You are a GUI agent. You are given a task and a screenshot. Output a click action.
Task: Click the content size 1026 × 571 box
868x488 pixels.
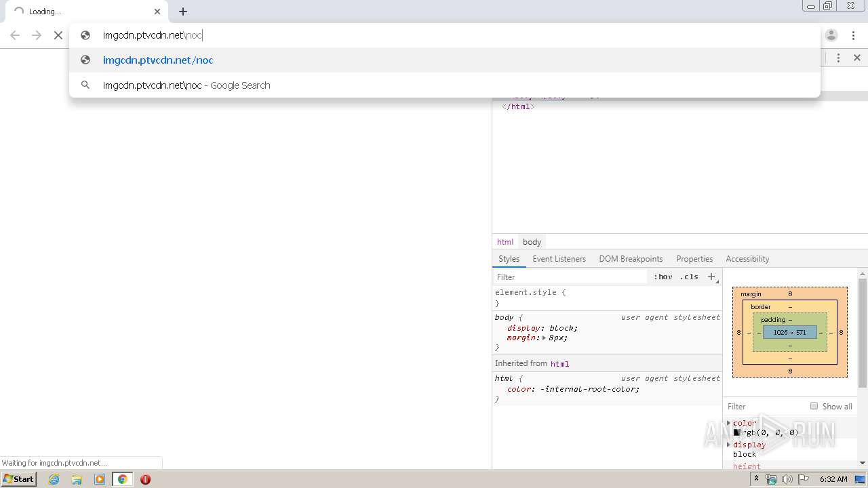click(x=789, y=333)
